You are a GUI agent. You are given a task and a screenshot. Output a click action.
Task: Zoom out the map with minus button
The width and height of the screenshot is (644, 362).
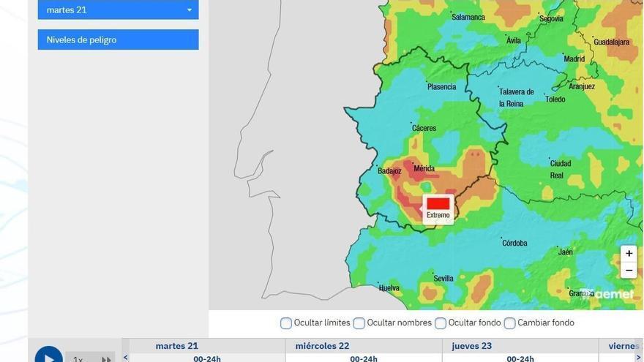pos(629,271)
